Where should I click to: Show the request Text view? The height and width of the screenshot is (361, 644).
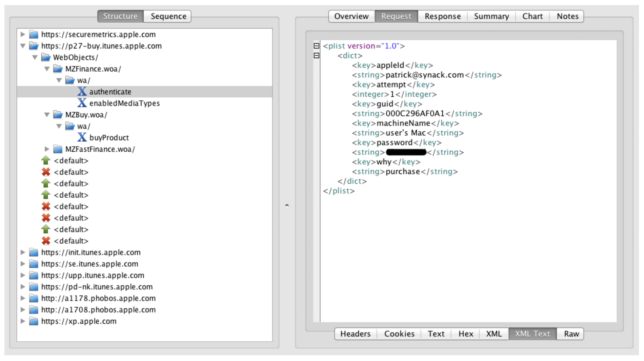(x=436, y=334)
